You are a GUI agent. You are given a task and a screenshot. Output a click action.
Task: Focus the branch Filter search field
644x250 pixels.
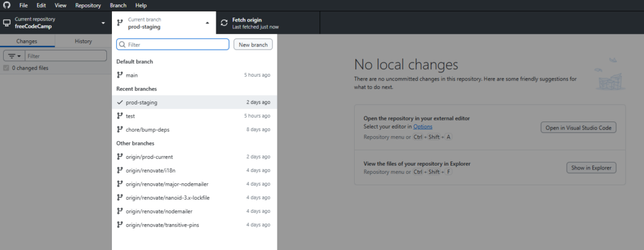coord(173,45)
